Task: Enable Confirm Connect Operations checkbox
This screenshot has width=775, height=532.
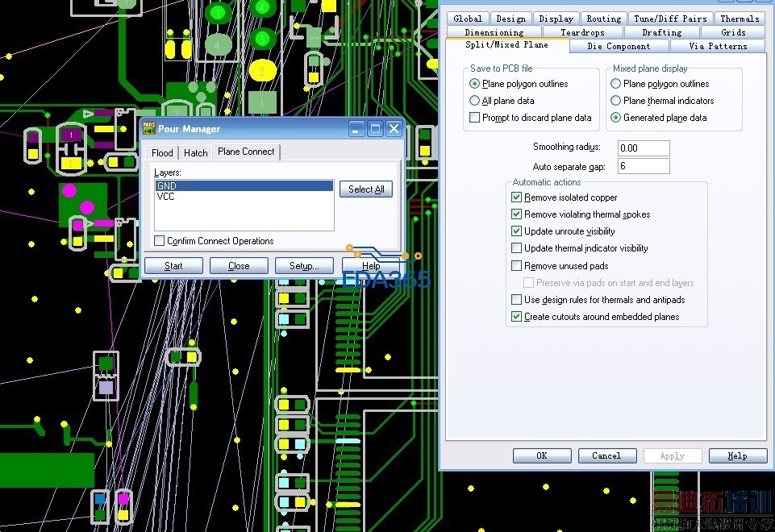Action: (160, 241)
